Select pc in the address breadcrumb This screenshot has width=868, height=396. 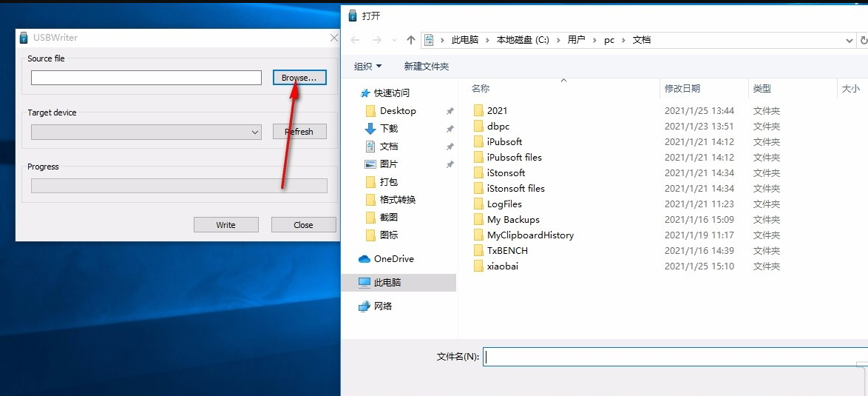coord(609,40)
